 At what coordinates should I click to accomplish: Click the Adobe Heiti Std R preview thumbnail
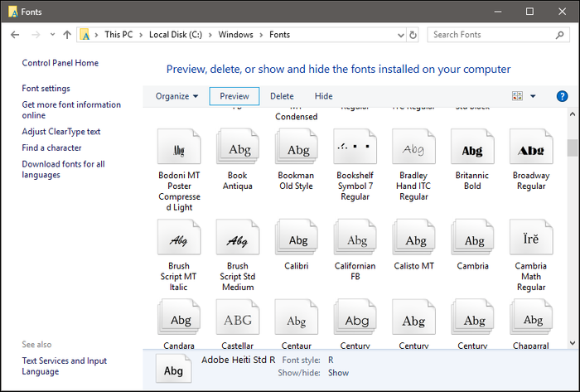click(173, 369)
